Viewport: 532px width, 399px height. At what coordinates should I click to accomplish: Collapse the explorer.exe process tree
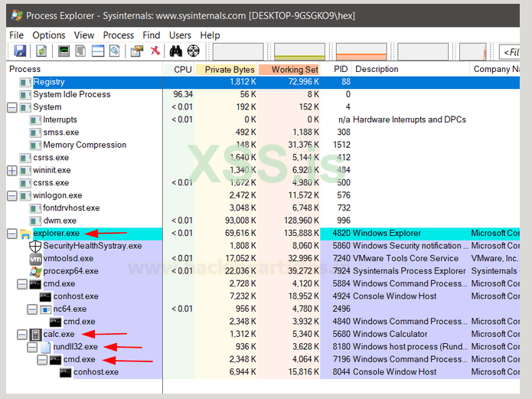click(11, 234)
